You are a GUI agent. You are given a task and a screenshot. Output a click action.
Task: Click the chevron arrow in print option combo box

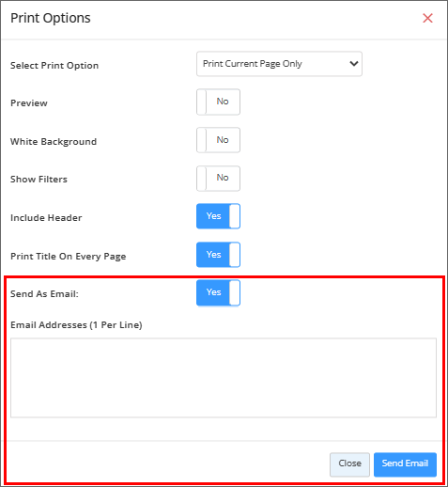354,64
